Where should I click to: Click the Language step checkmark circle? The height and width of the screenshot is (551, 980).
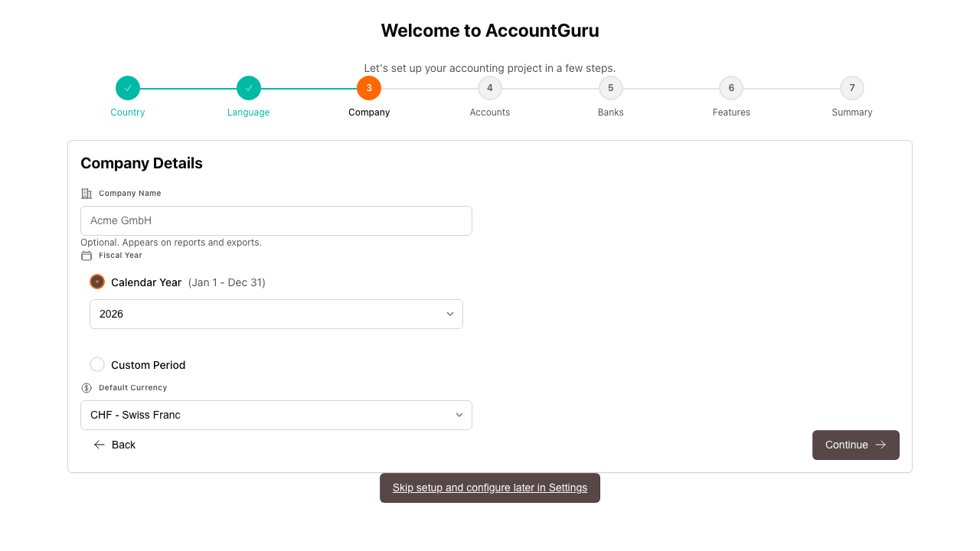[249, 88]
